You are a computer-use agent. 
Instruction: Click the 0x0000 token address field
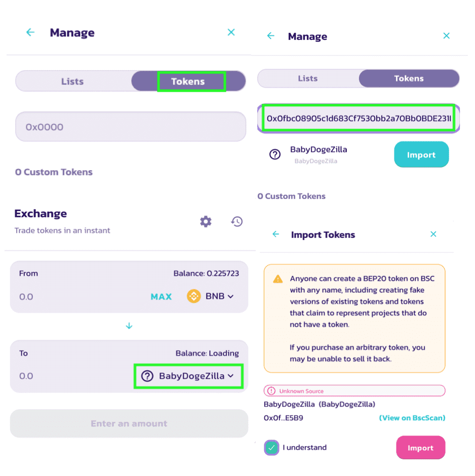131,127
